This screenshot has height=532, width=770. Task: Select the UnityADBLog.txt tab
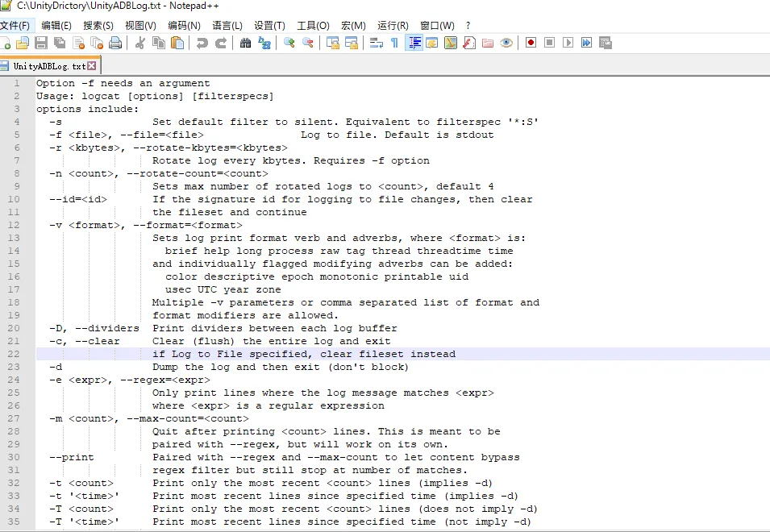[x=49, y=66]
